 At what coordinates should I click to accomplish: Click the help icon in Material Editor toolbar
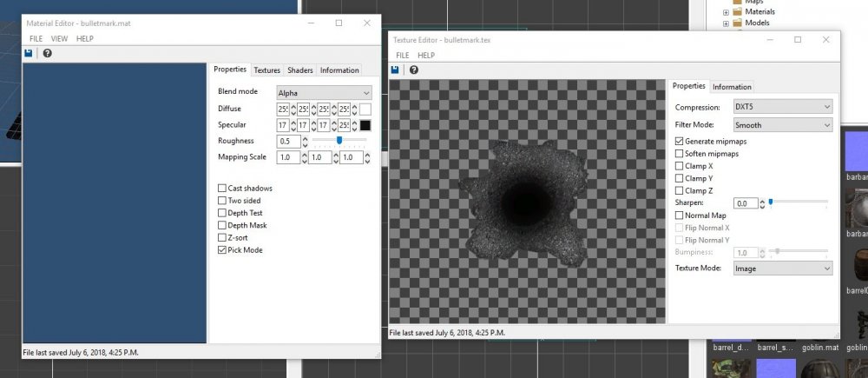tap(47, 53)
